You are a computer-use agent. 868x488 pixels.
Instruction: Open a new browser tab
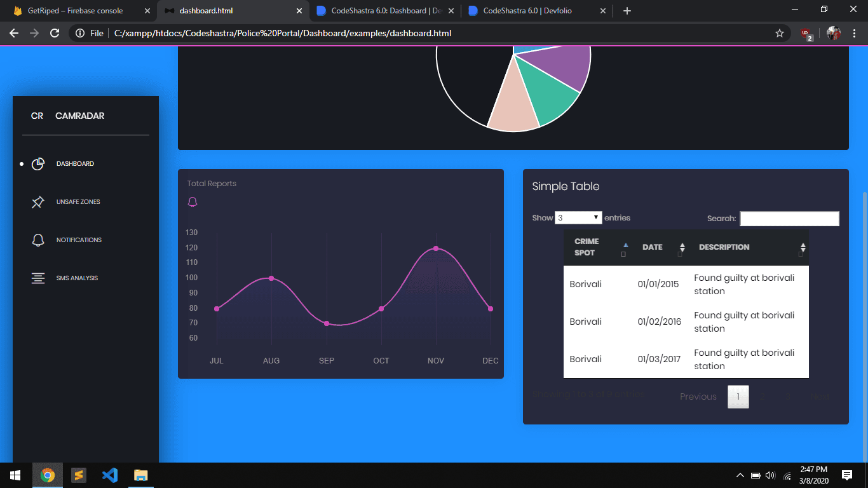(627, 11)
